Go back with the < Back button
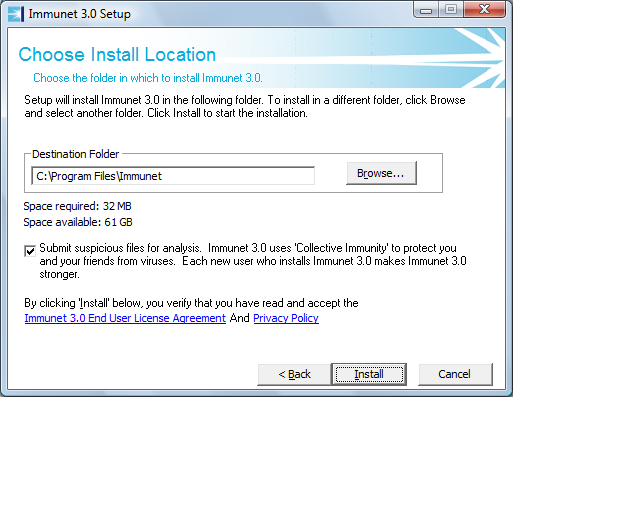The height and width of the screenshot is (512, 640). click(x=294, y=374)
